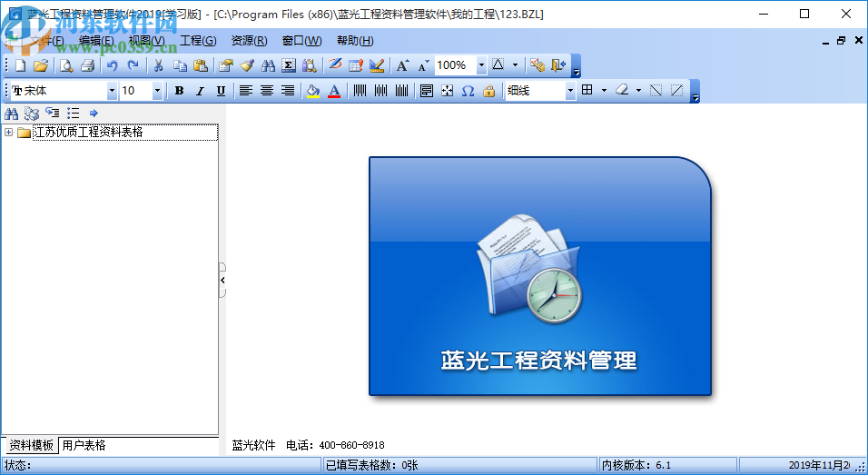Viewport: 868px width, 475px height.
Task: Open the 帮助(H) menu
Action: tap(355, 40)
